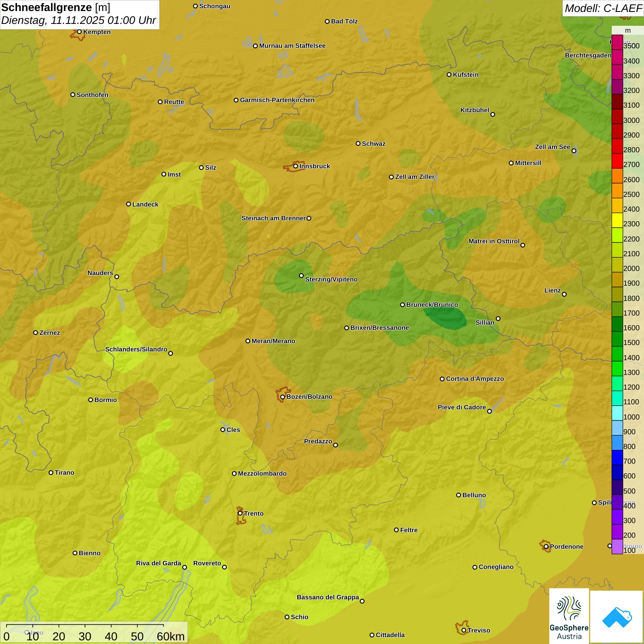Click the 'Matrei in Osttirol' label
Image resolution: width=644 pixels, height=644 pixels.
pos(494,241)
